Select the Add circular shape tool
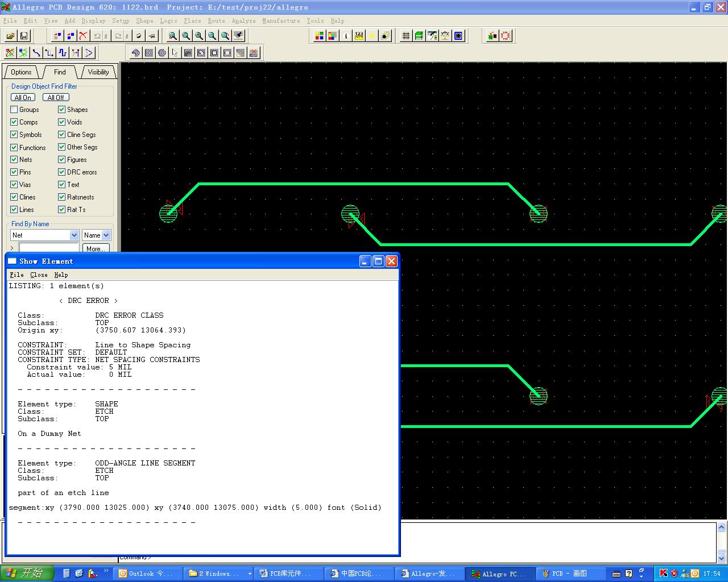This screenshot has height=582, width=728. [162, 53]
